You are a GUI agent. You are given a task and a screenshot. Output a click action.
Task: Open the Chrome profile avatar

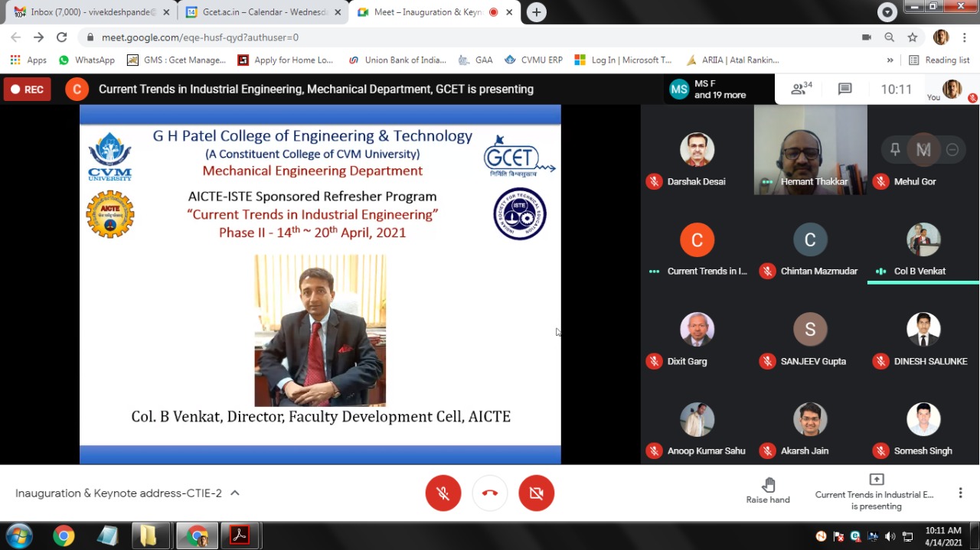pos(941,37)
